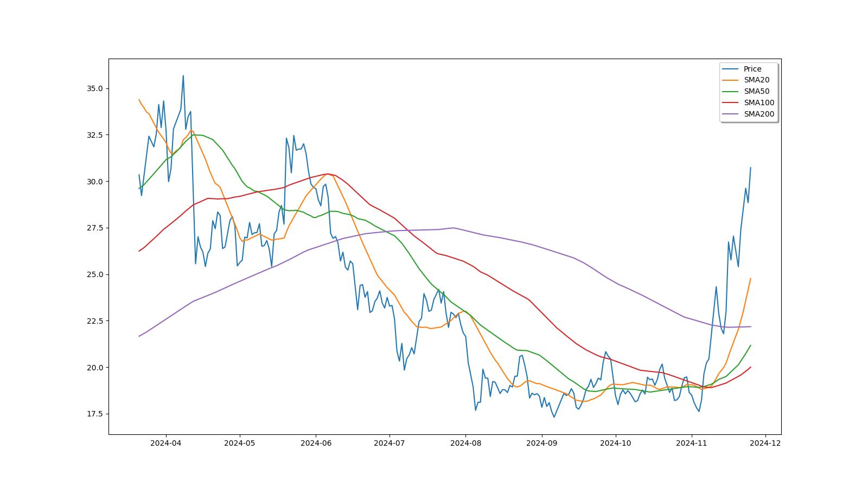Click the 17.5 y-axis label
The height and width of the screenshot is (488, 868).
coord(95,414)
